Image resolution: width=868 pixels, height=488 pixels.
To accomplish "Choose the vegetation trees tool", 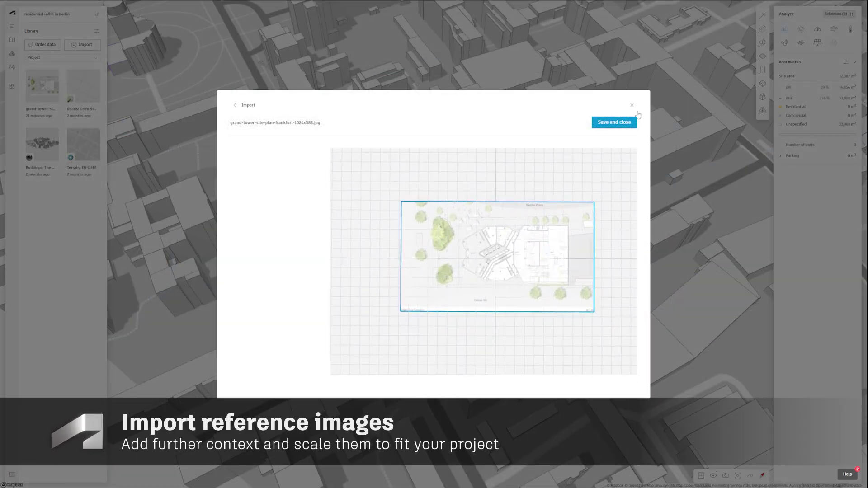I will click(x=762, y=43).
